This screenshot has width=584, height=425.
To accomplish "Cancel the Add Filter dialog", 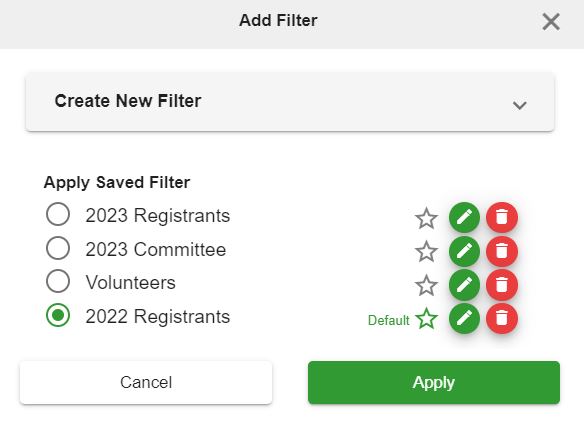I will (146, 382).
